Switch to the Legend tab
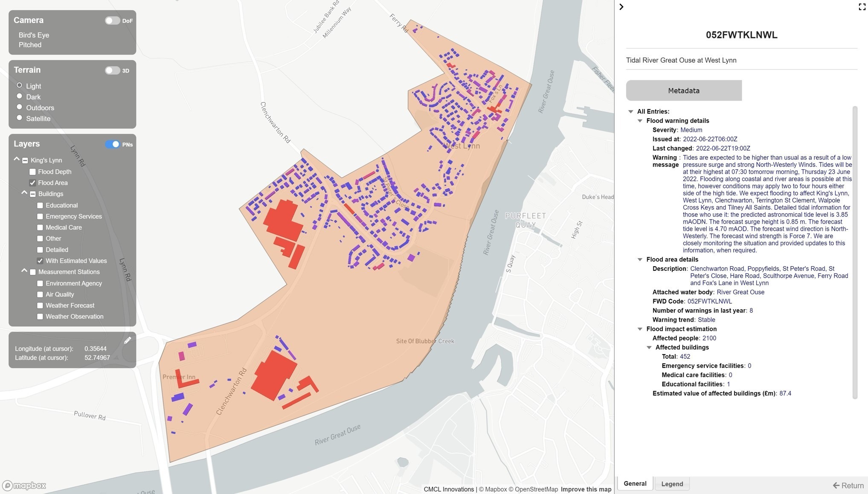The height and width of the screenshot is (494, 868). [672, 484]
